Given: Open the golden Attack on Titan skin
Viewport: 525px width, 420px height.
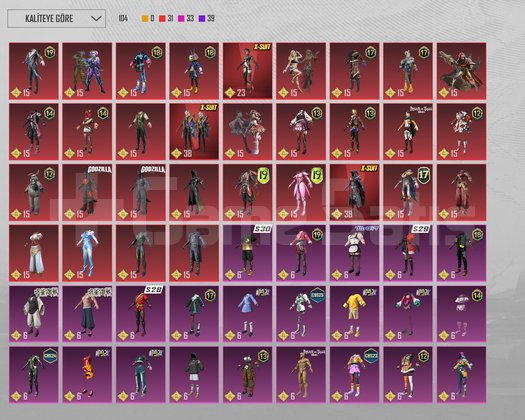Looking at the screenshot, I should pyautogui.click(x=301, y=375).
